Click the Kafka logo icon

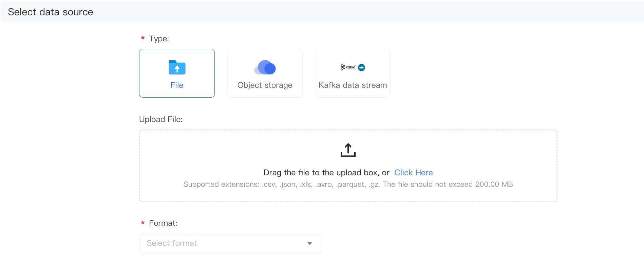348,67
